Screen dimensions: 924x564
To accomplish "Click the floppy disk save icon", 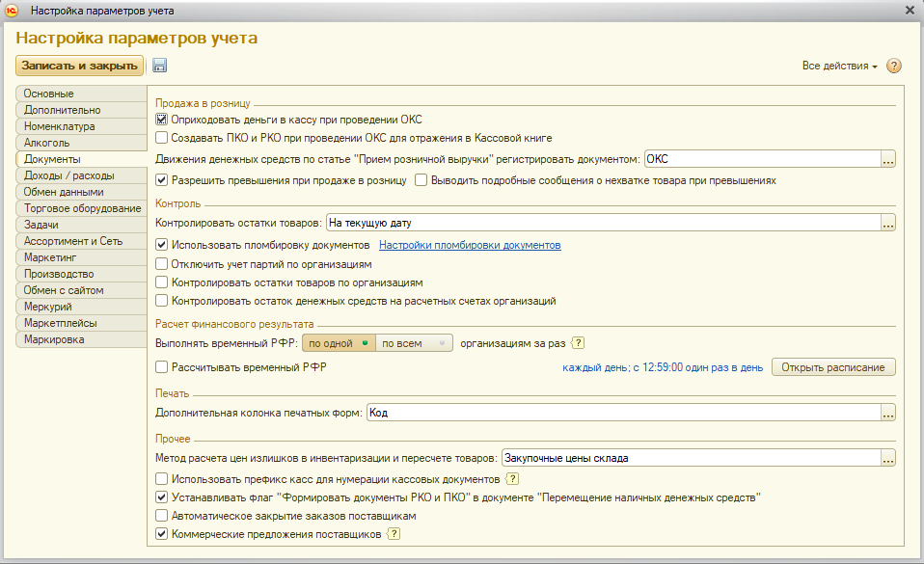I will click(160, 66).
